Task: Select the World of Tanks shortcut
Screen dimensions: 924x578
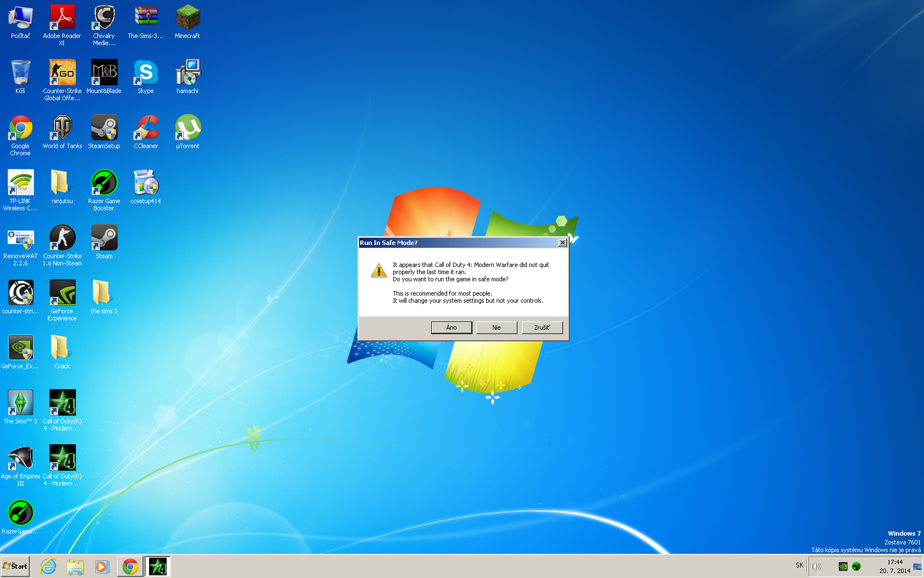Action: (x=62, y=132)
